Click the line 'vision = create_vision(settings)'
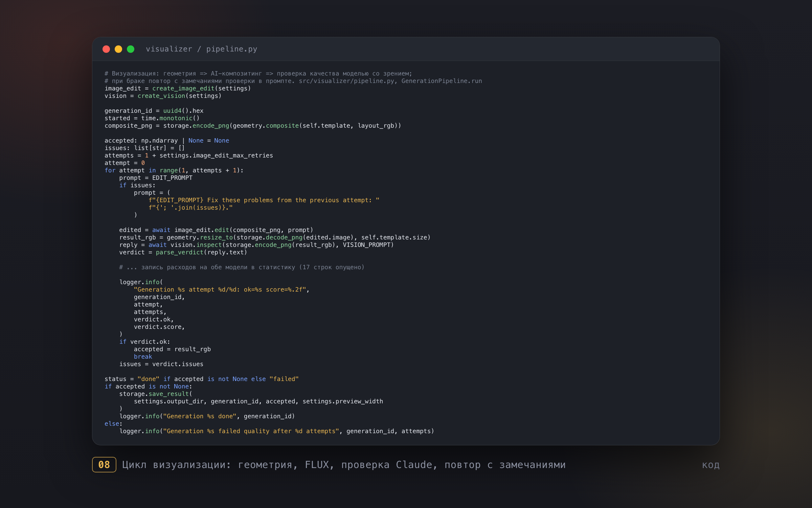The width and height of the screenshot is (812, 508). click(x=163, y=96)
